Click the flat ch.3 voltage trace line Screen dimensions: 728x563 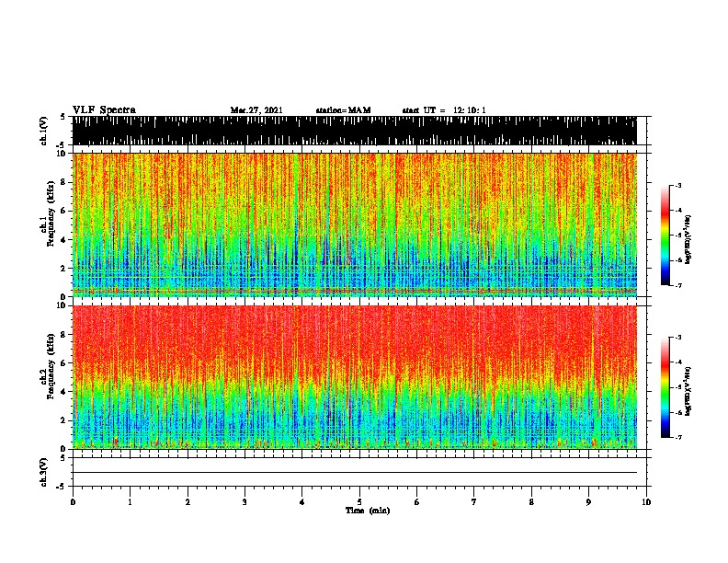(355, 473)
